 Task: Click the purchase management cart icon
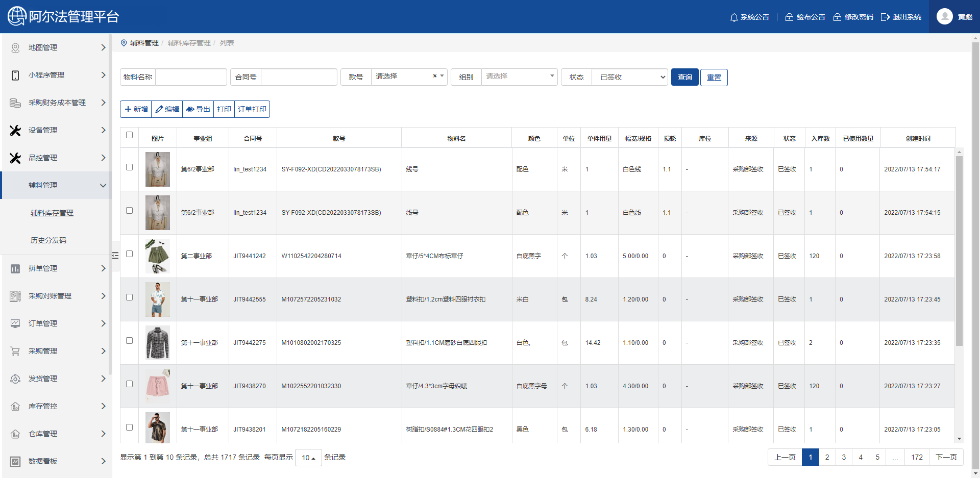click(15, 351)
